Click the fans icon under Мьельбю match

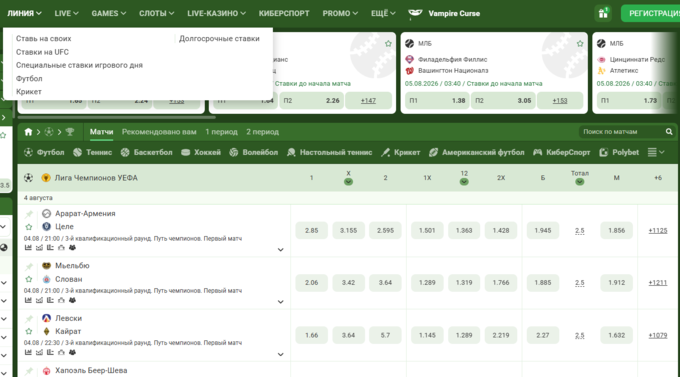click(x=72, y=300)
